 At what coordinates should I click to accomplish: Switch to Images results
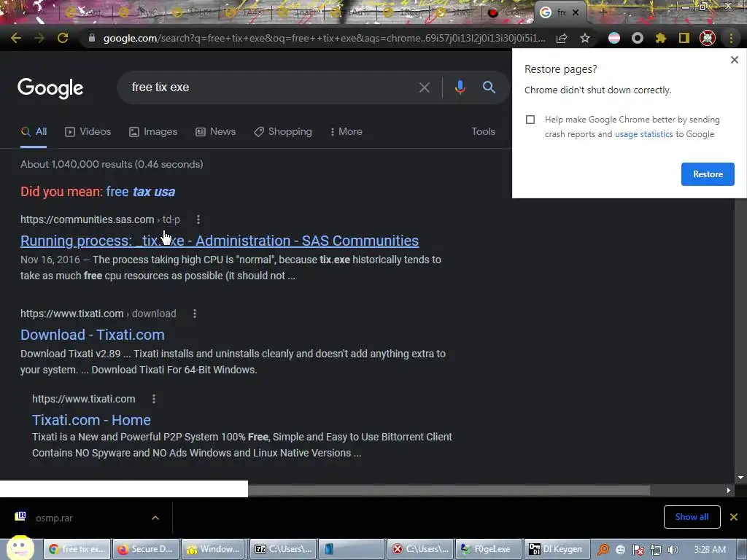[x=153, y=132]
